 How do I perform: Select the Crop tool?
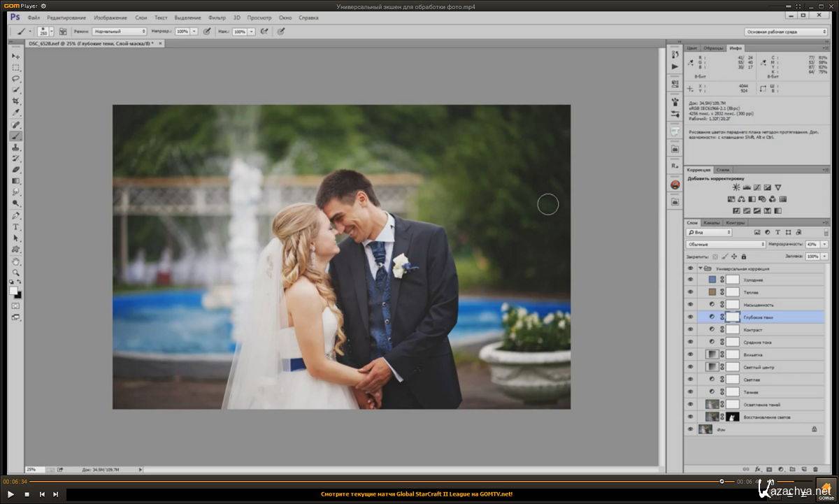pos(16,101)
